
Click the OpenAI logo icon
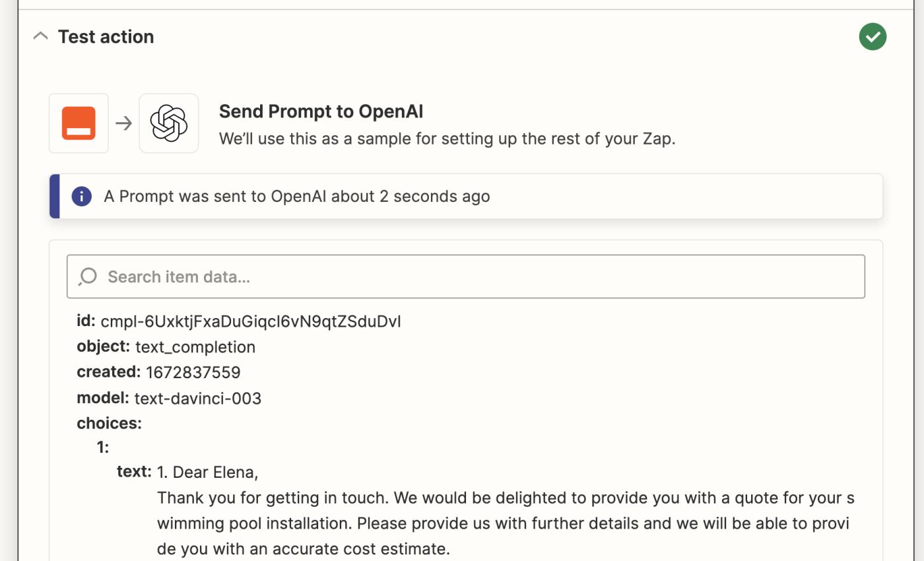(169, 123)
